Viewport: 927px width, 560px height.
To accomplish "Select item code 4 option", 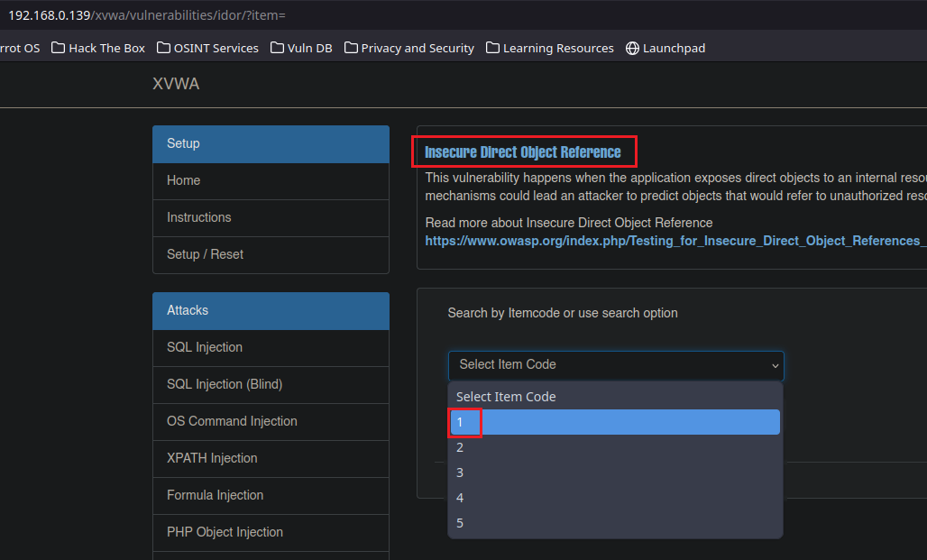I will (615, 498).
